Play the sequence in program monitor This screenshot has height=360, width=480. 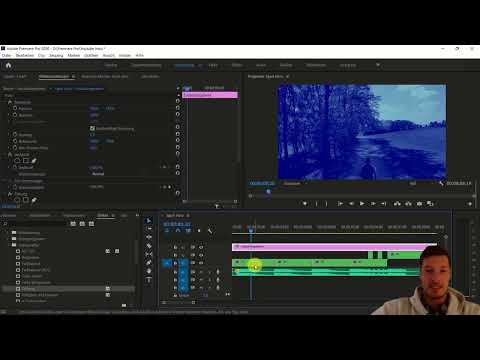point(362,203)
